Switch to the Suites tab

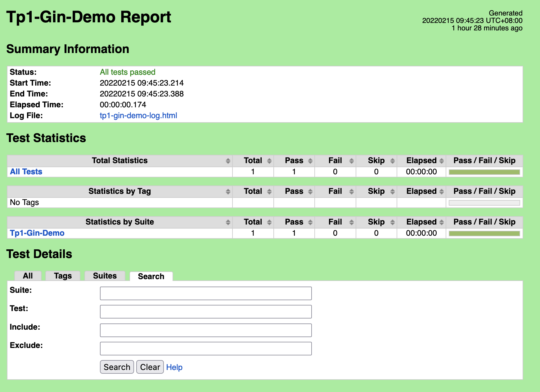click(105, 275)
